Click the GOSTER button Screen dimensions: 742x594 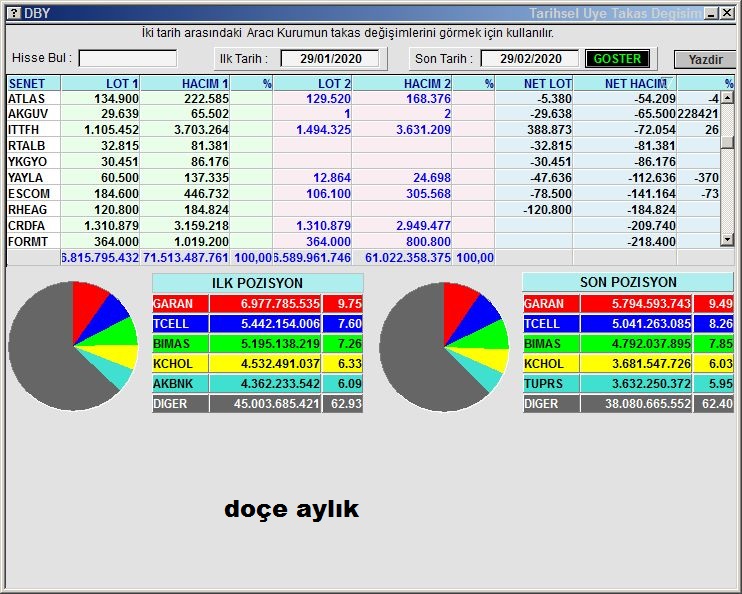pos(617,59)
